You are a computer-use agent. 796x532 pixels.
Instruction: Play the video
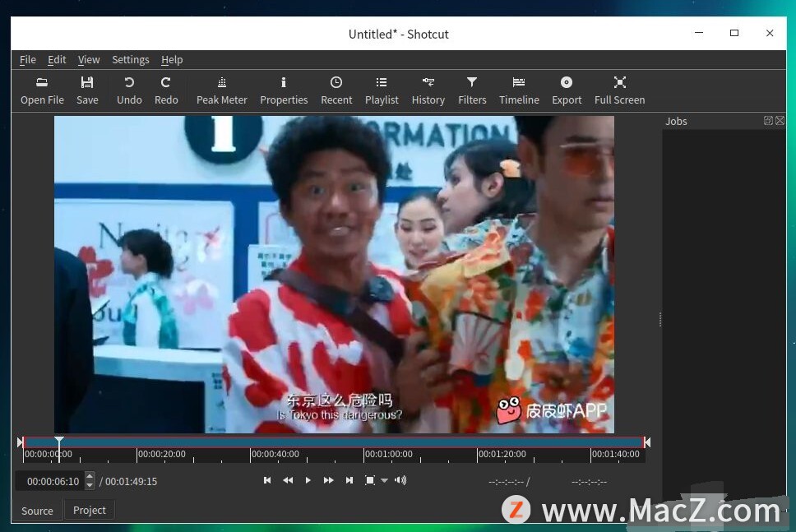tap(308, 480)
